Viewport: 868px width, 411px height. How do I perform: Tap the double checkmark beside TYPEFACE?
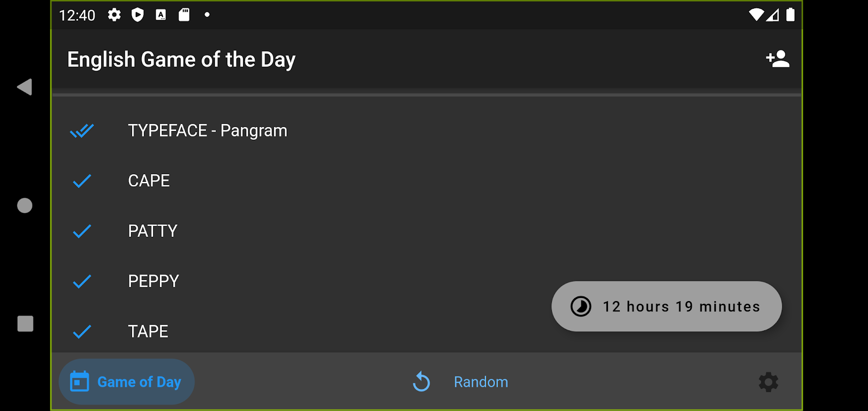(x=82, y=131)
